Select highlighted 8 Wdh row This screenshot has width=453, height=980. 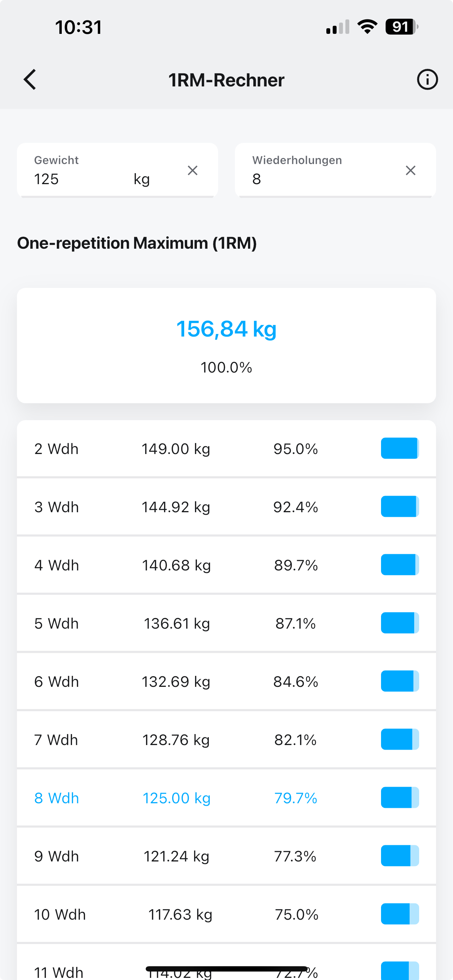[226, 798]
